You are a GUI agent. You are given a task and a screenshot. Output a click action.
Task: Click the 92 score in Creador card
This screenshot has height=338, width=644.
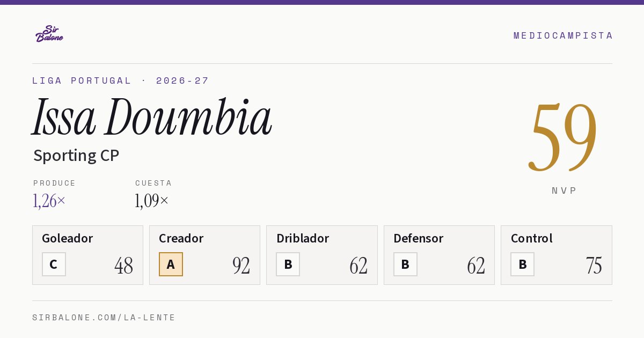(x=241, y=265)
